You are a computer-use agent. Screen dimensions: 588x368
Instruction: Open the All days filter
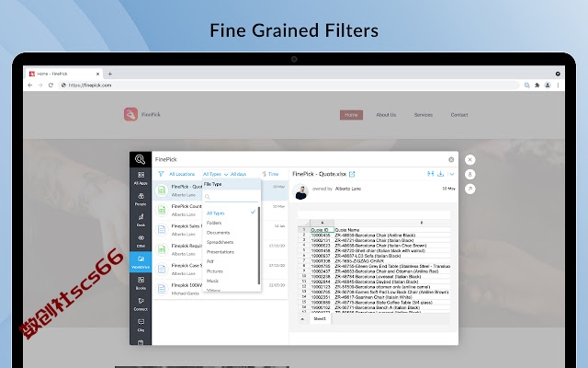coord(239,174)
